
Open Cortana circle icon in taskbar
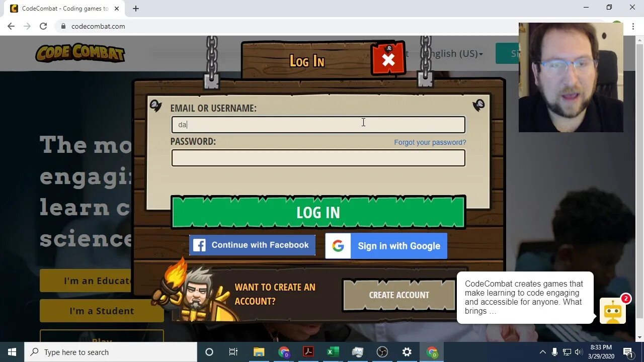pos(209,352)
